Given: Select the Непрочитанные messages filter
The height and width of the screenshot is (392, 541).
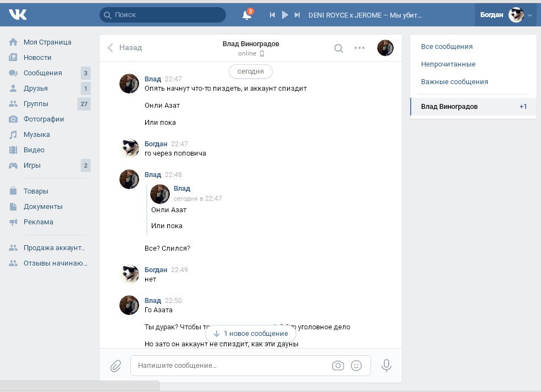Looking at the screenshot, I should pos(448,64).
